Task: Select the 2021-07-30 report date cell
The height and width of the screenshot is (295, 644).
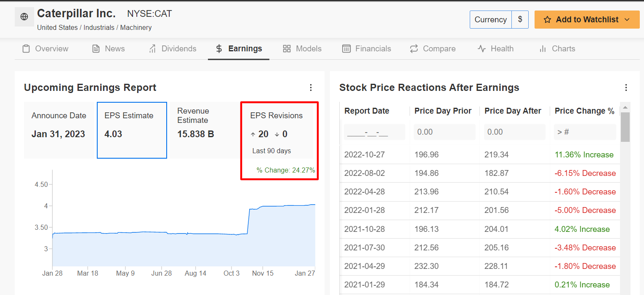Action: [365, 248]
